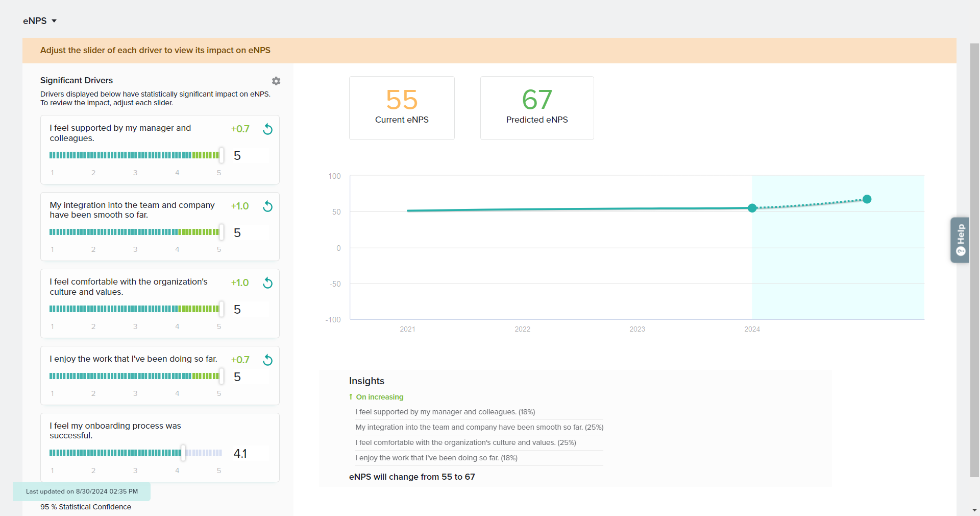Open the Help side tab
980x516 pixels.
(960, 240)
